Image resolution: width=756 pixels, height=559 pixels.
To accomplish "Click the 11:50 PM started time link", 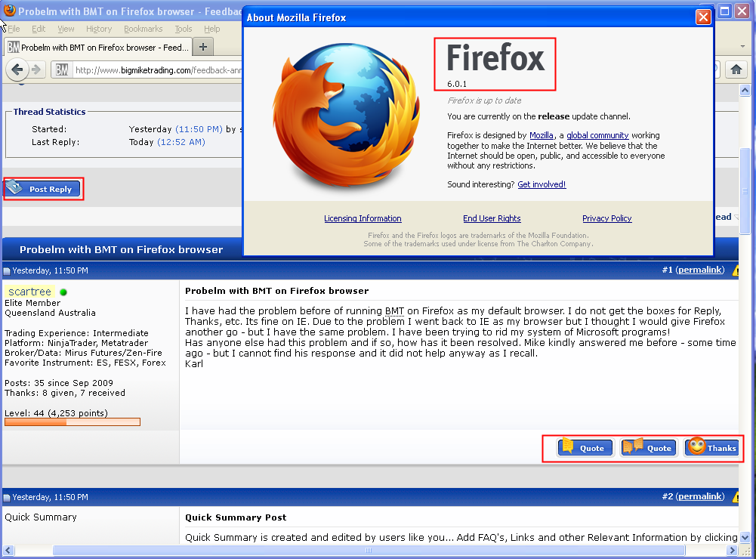I will click(x=199, y=129).
